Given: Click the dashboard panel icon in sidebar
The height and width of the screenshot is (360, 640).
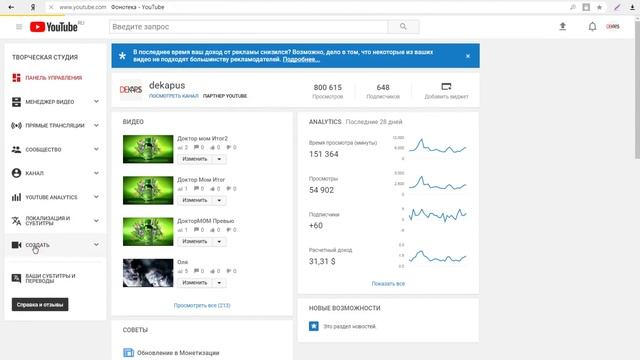Looking at the screenshot, I should [16, 78].
